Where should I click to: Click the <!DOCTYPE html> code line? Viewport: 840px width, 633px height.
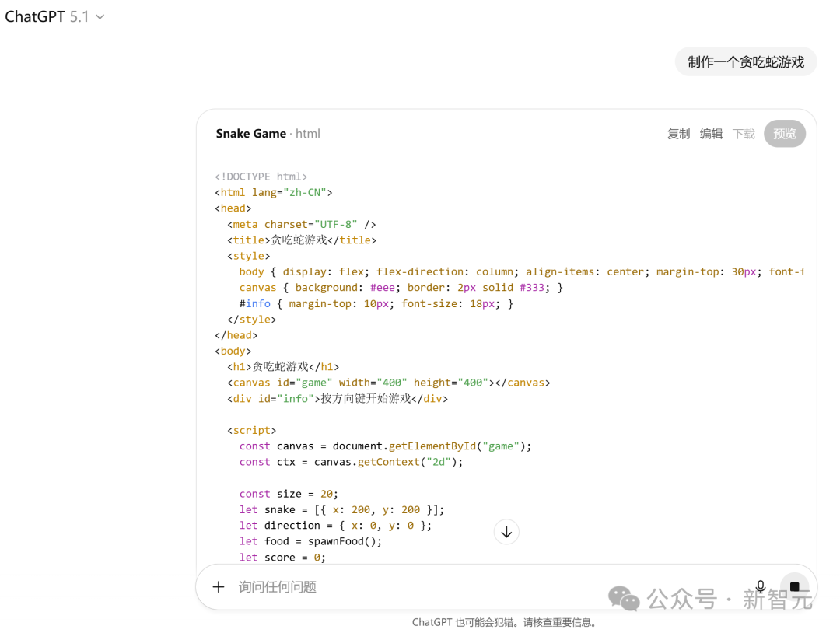click(261, 177)
